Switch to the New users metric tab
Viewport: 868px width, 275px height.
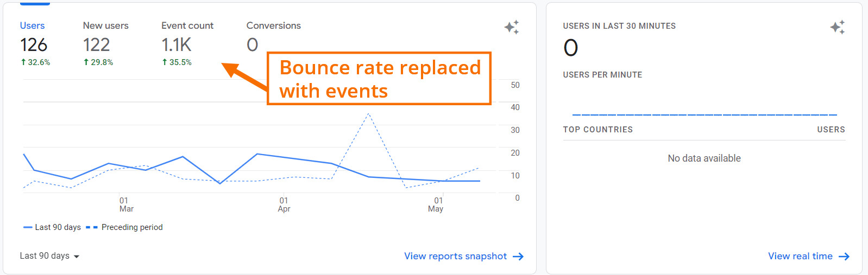(105, 25)
